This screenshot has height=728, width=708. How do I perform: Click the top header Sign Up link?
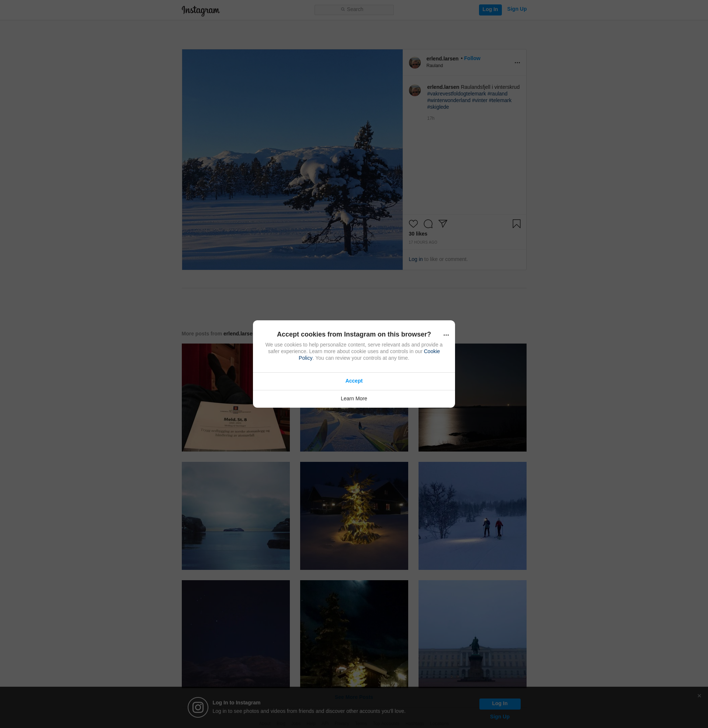(517, 9)
